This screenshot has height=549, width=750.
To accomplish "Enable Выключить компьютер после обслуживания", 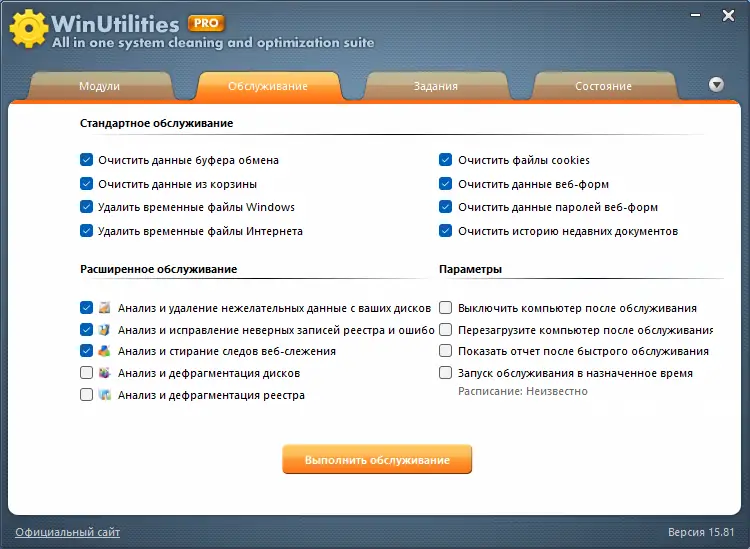I will (445, 307).
